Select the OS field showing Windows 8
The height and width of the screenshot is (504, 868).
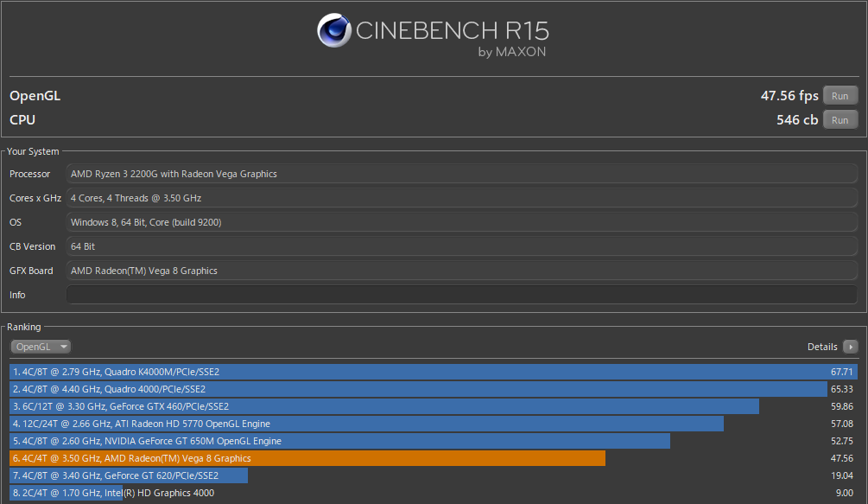pos(462,222)
